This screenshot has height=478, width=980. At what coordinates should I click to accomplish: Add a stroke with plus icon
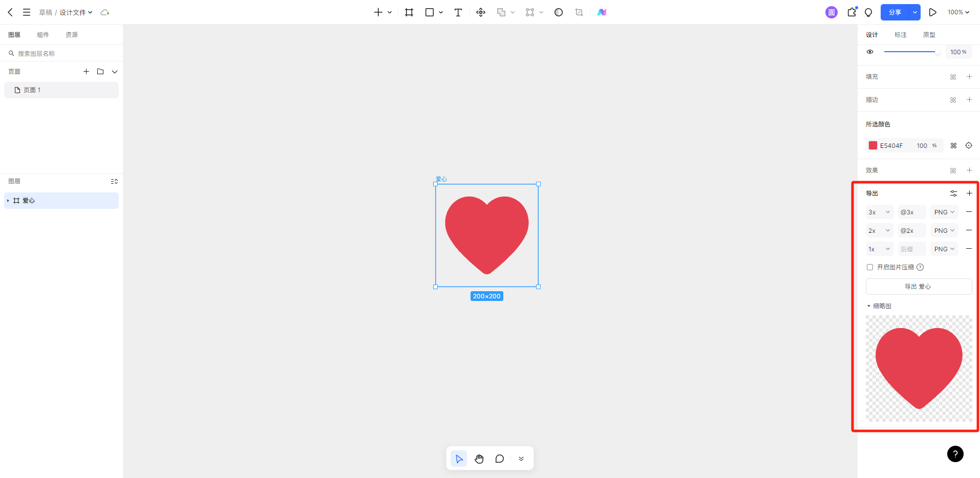point(969,100)
